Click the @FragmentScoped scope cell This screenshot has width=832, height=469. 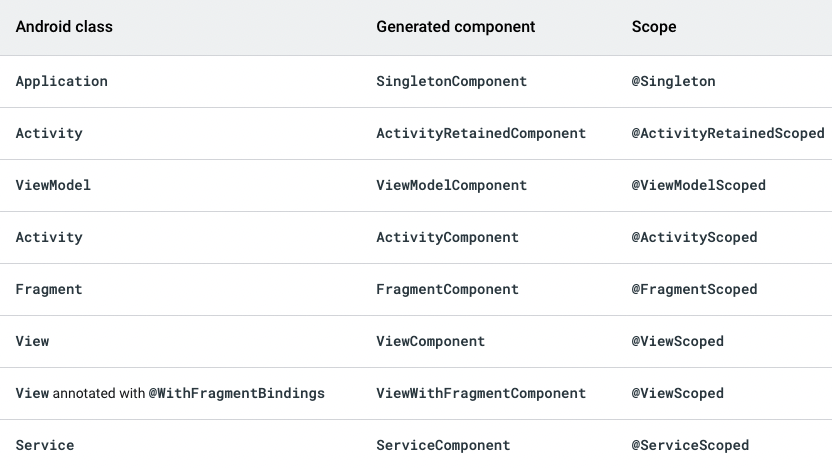pyautogui.click(x=694, y=289)
